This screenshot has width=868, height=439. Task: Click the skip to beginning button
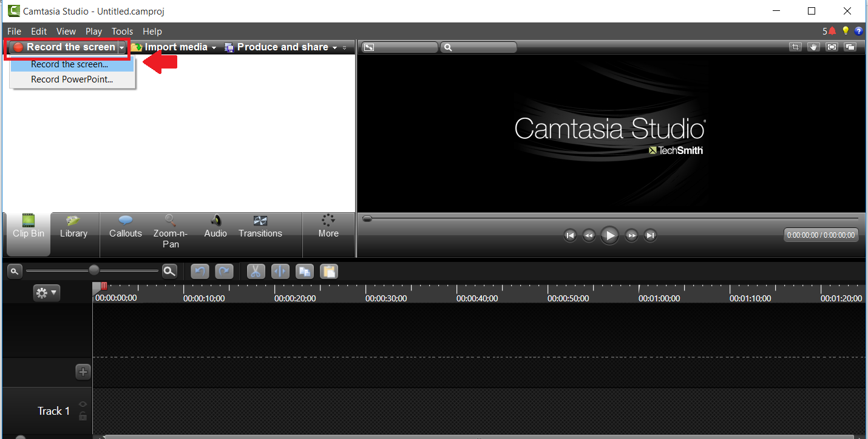pos(569,235)
